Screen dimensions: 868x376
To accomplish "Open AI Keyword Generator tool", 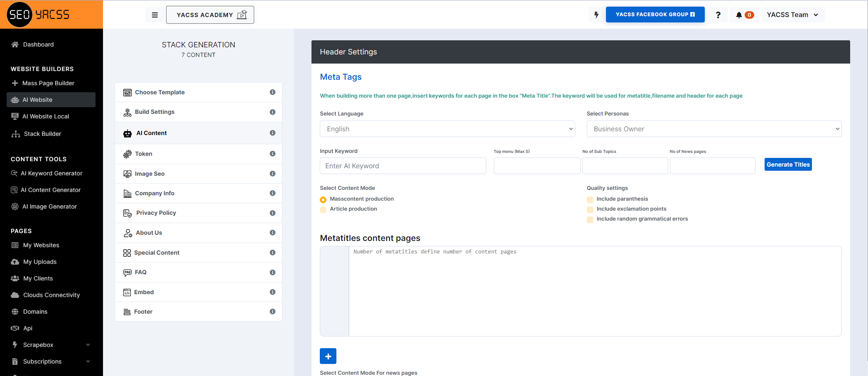I will 51,173.
